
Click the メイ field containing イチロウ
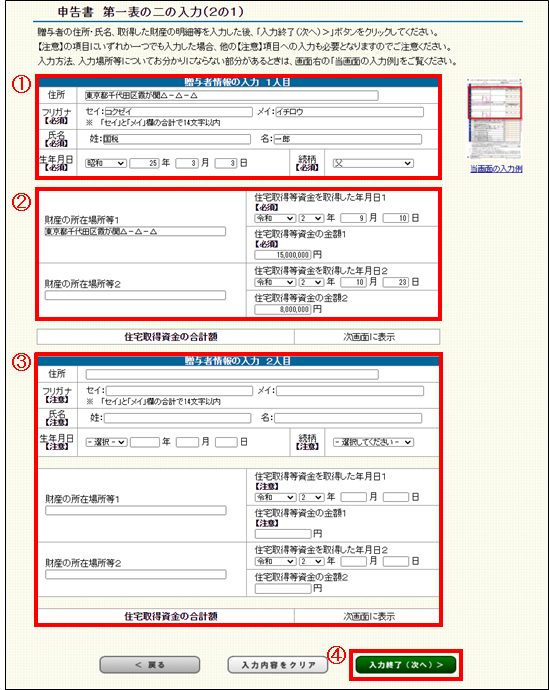[x=350, y=112]
